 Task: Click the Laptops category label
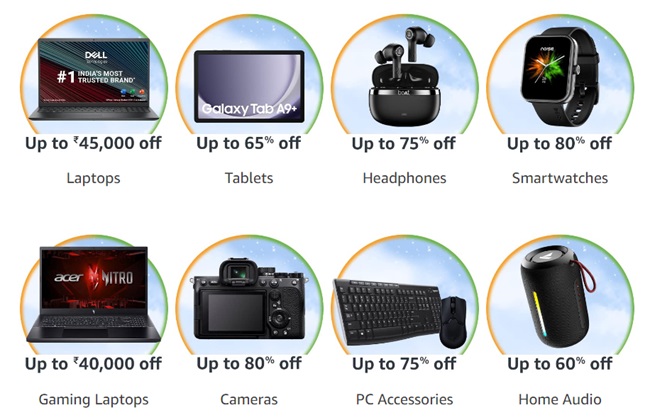tap(94, 178)
